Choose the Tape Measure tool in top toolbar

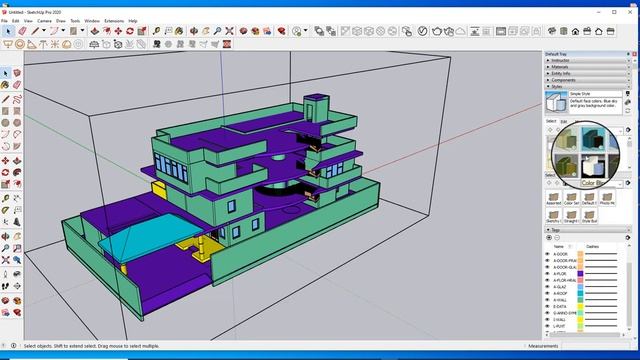click(x=156, y=31)
